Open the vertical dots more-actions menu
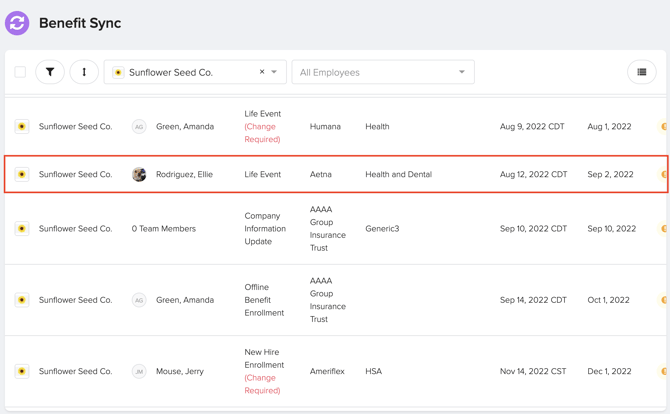Screen dimensions: 670x414 click(x=84, y=72)
